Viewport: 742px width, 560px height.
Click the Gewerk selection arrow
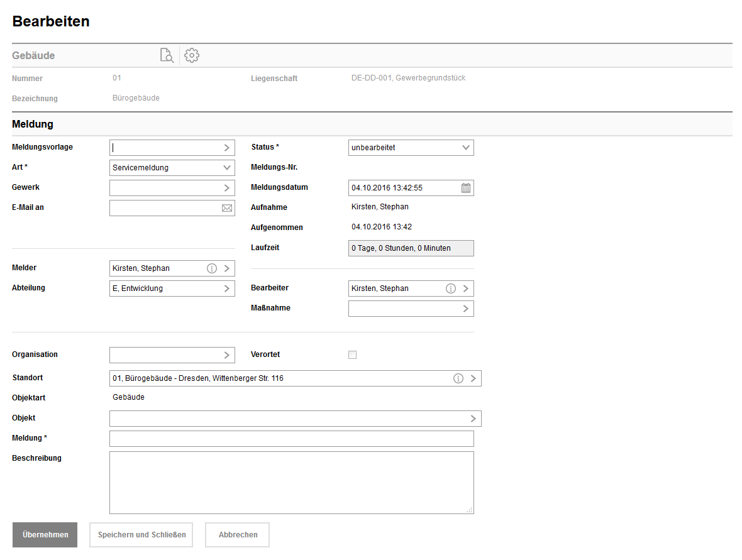point(227,188)
